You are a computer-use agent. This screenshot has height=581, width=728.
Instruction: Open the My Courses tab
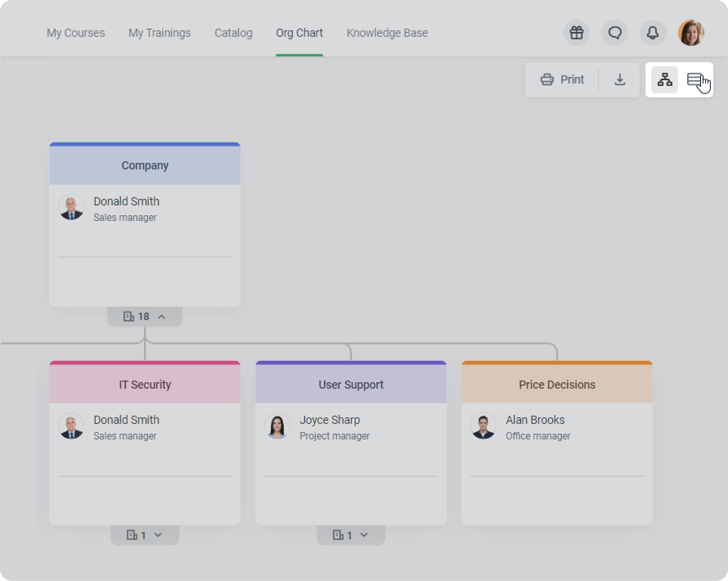76,33
